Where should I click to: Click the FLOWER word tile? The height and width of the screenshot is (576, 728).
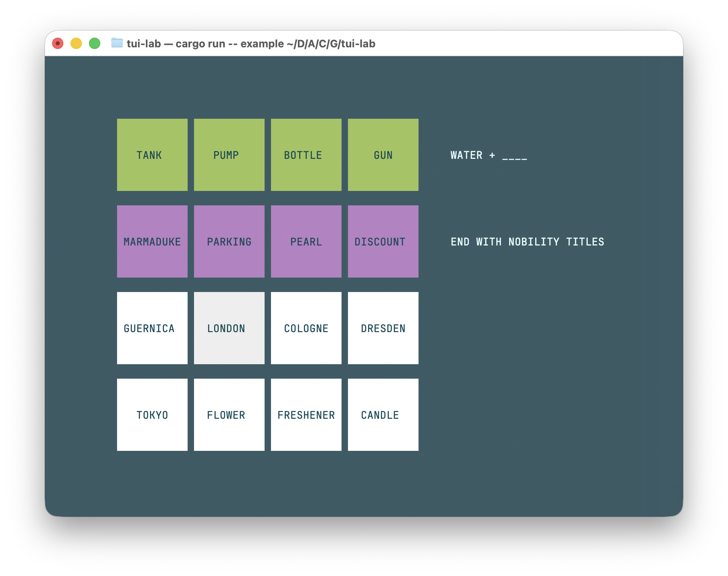pyautogui.click(x=229, y=415)
